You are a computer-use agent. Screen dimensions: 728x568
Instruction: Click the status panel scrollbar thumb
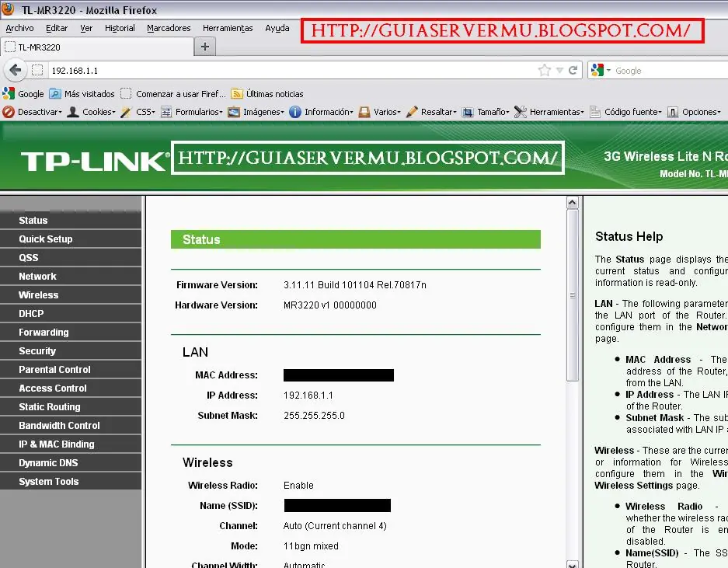572,295
